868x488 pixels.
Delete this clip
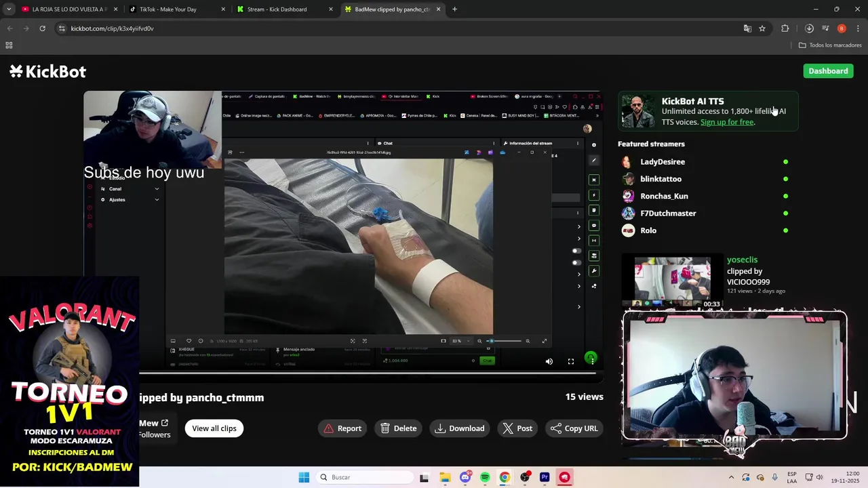coord(399,428)
